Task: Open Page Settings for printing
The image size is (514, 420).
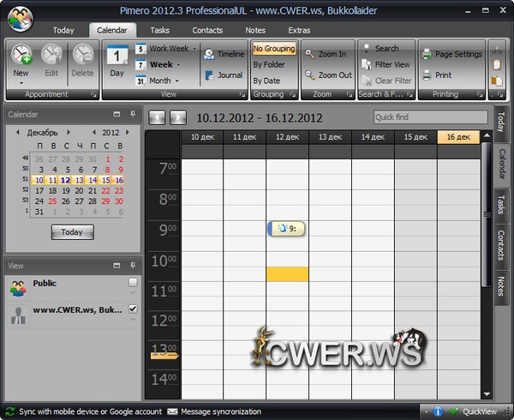Action: click(x=452, y=54)
